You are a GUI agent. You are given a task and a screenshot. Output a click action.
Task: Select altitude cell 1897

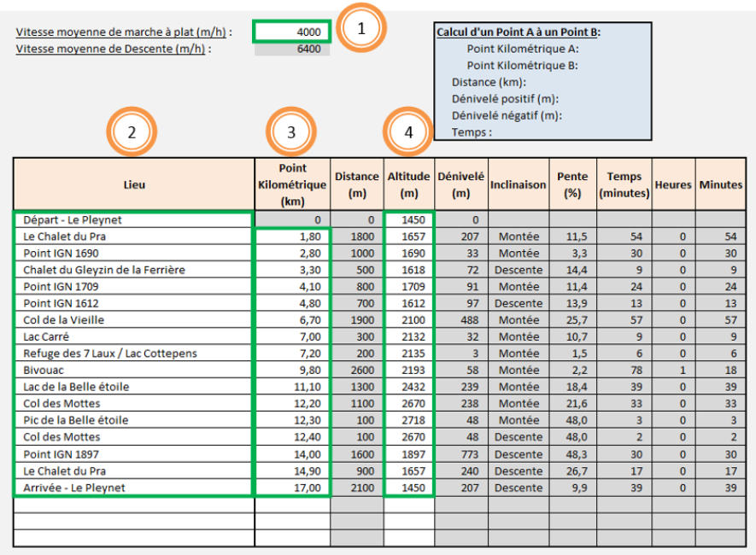pos(409,454)
